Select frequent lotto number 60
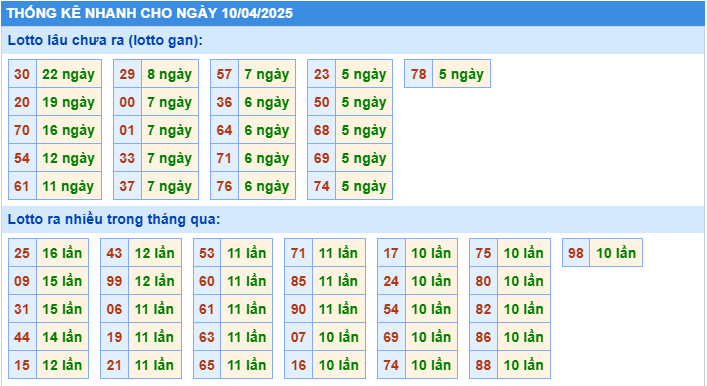Image resolution: width=707 pixels, height=386 pixels. point(207,281)
